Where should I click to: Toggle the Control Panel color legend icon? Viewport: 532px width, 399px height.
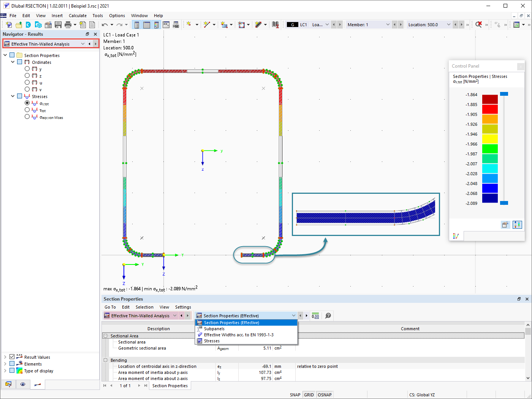pos(156,25)
